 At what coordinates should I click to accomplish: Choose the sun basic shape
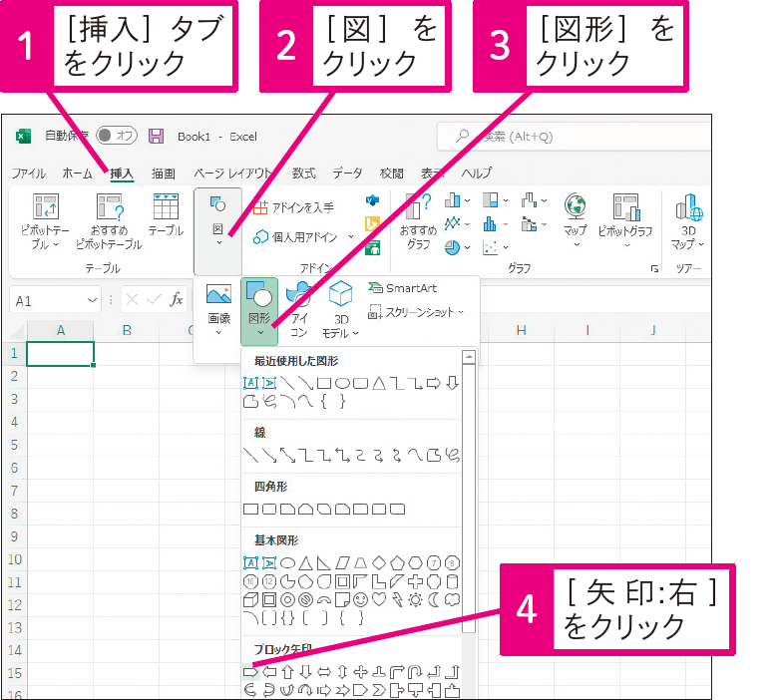(415, 600)
